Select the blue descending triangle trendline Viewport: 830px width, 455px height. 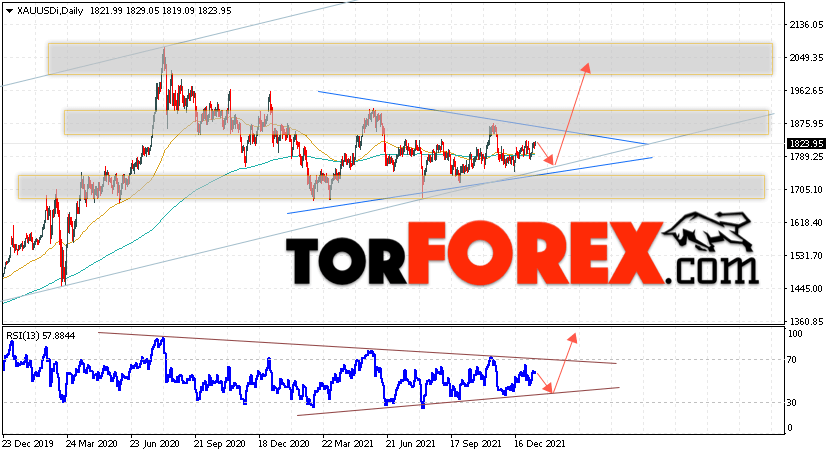483,117
